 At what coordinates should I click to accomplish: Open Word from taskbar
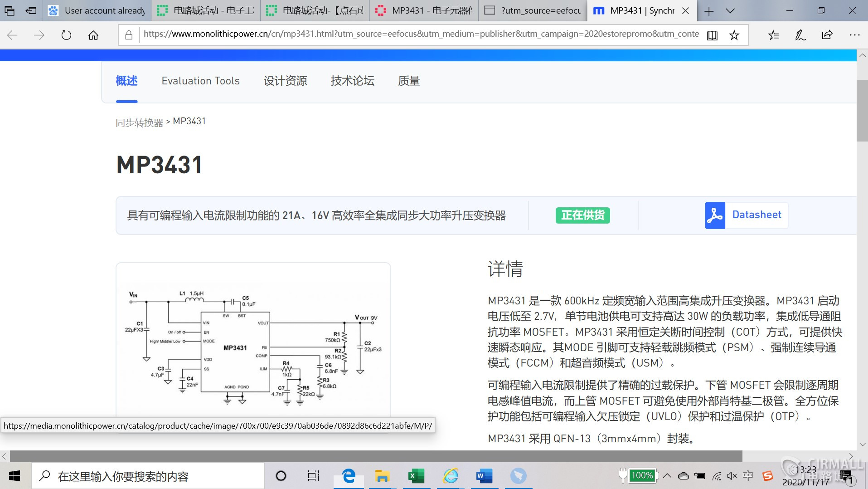(484, 476)
